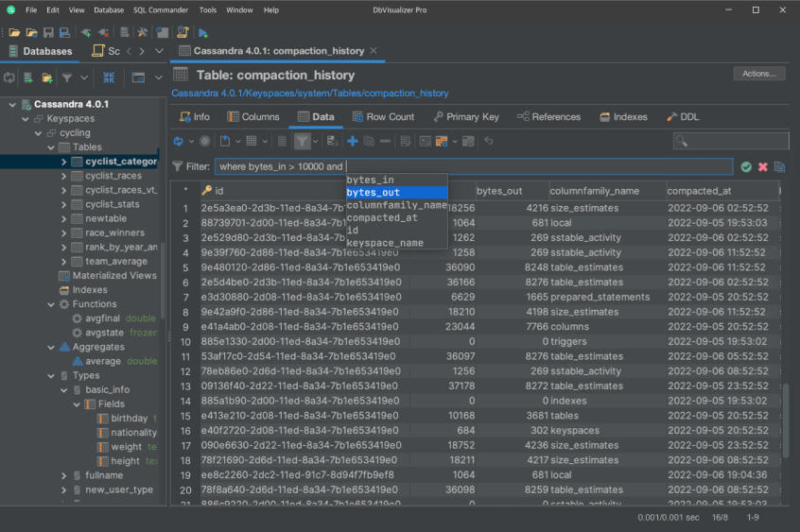Collapse the Aggregates tree node
The image size is (800, 532).
pos(51,348)
